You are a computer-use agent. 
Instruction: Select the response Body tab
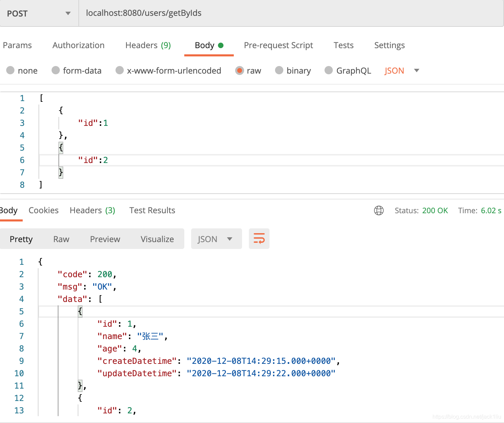click(9, 210)
